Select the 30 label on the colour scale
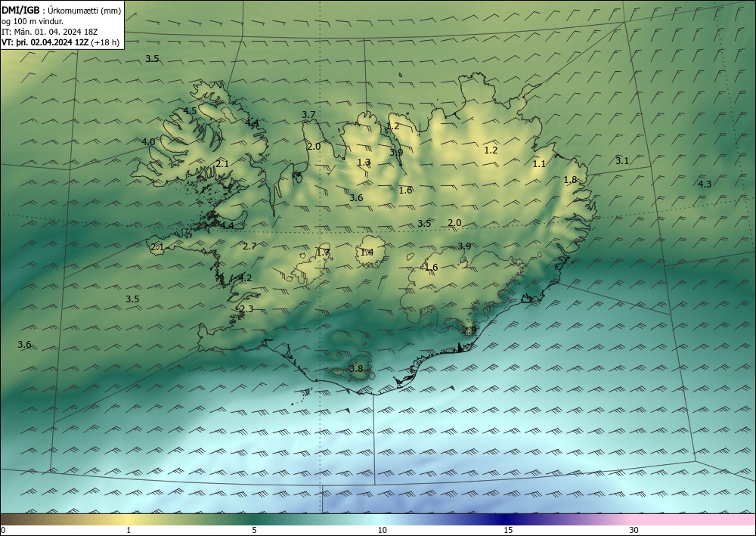 pyautogui.click(x=634, y=530)
